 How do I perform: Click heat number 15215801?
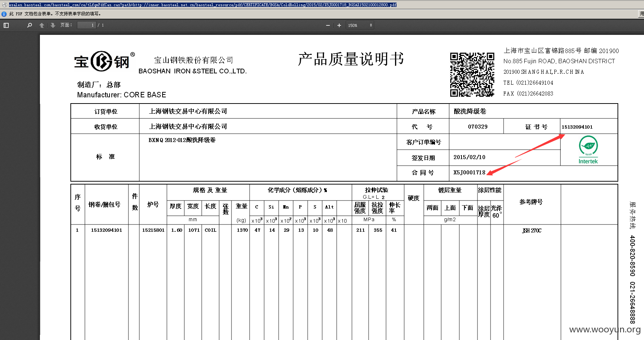tap(153, 230)
